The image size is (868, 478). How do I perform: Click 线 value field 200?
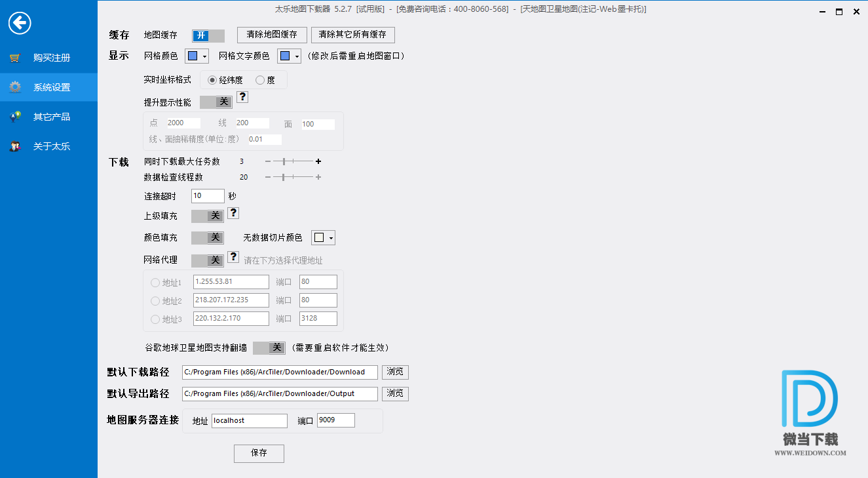[252, 123]
